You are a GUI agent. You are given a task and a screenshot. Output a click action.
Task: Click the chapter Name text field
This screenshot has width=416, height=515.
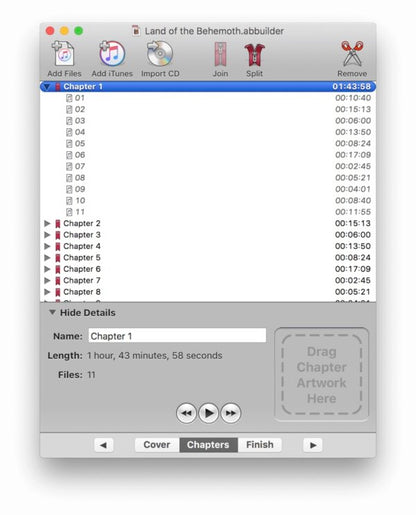coord(177,336)
